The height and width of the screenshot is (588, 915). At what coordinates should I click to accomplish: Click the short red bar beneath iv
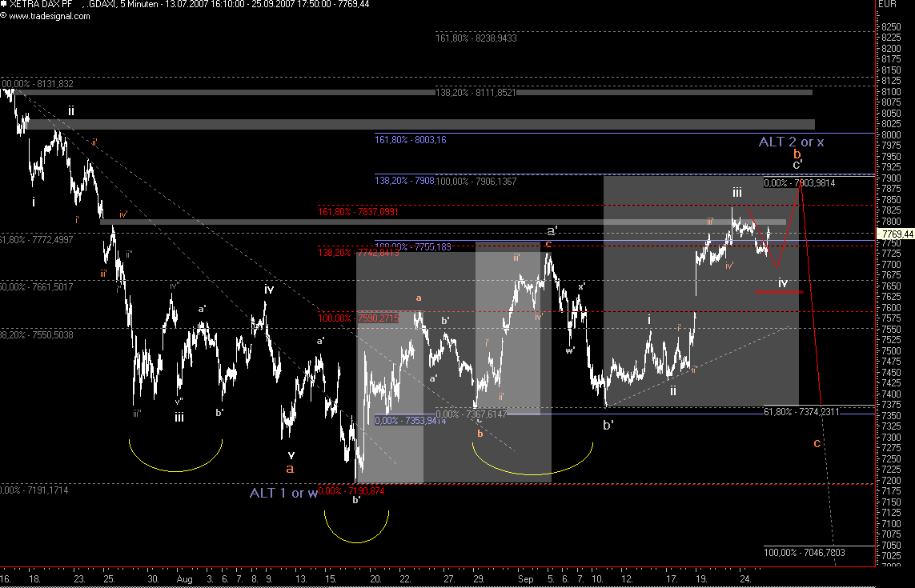(779, 292)
